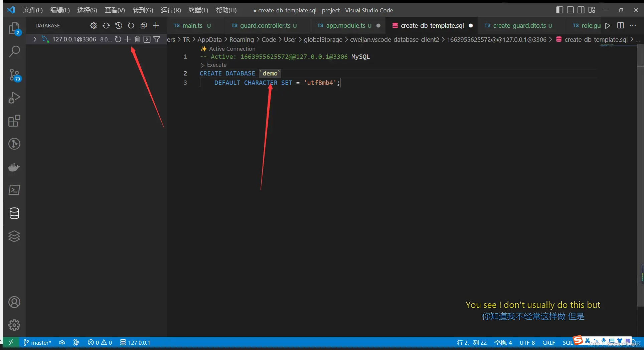This screenshot has width=644, height=350.
Task: Change CRLF line ending setting
Action: point(548,343)
